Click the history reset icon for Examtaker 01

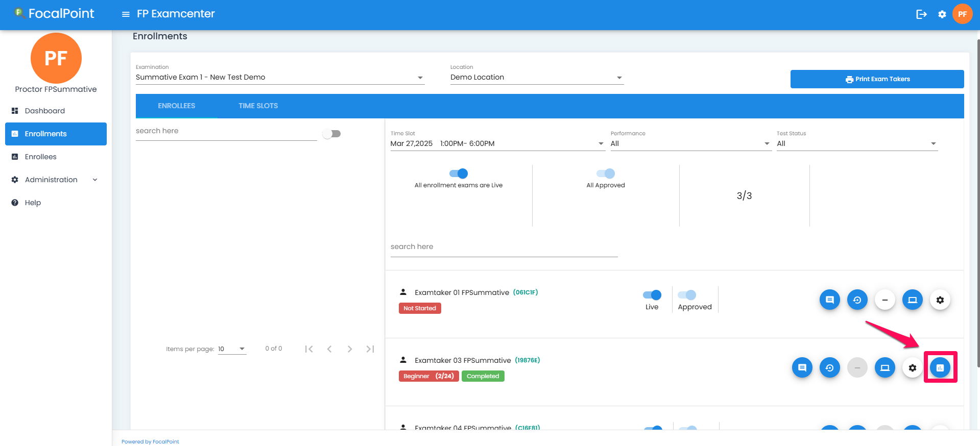[x=857, y=300]
